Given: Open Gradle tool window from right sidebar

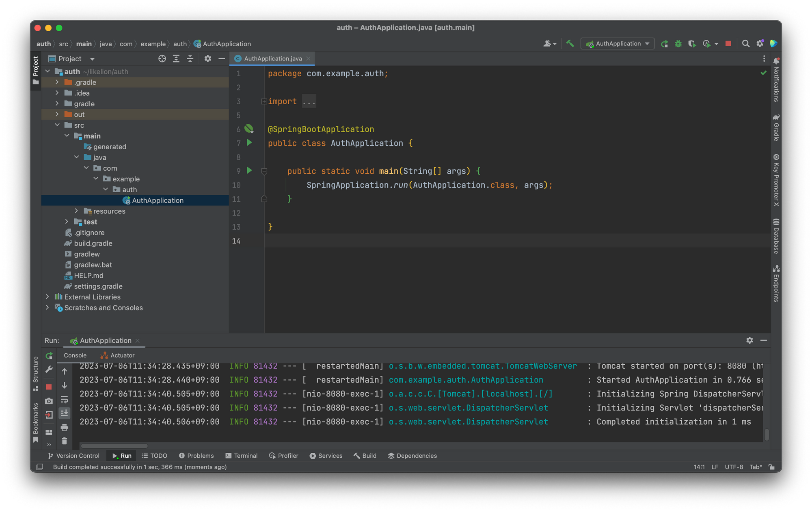Looking at the screenshot, I should 776,128.
